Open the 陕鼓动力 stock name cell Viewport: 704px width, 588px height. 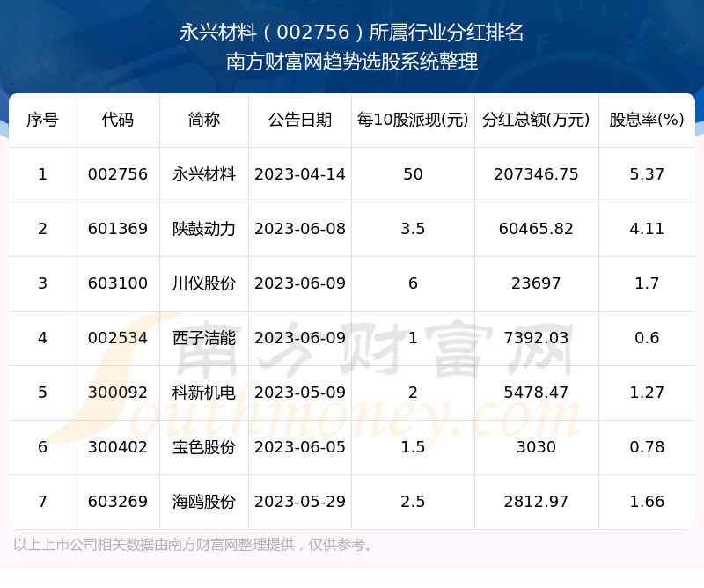[204, 229]
